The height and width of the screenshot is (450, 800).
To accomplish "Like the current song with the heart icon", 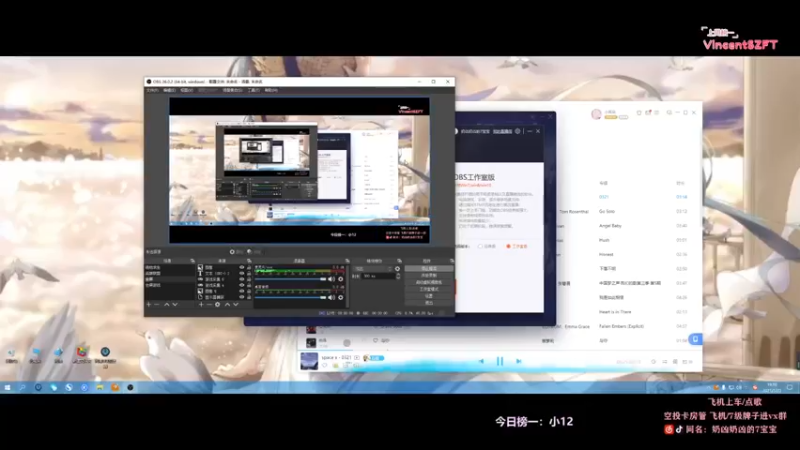I will [324, 366].
